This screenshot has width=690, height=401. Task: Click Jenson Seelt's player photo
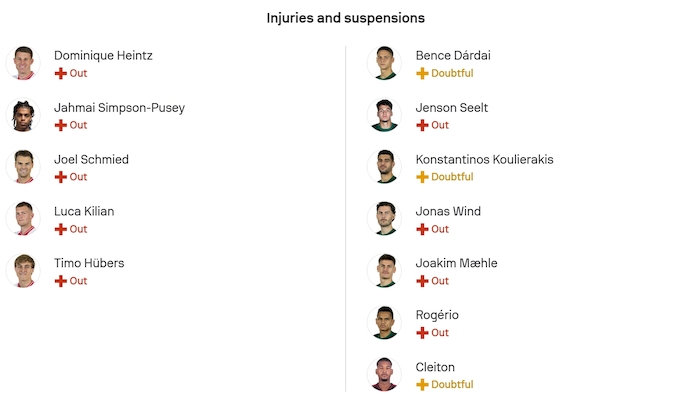[x=384, y=115]
